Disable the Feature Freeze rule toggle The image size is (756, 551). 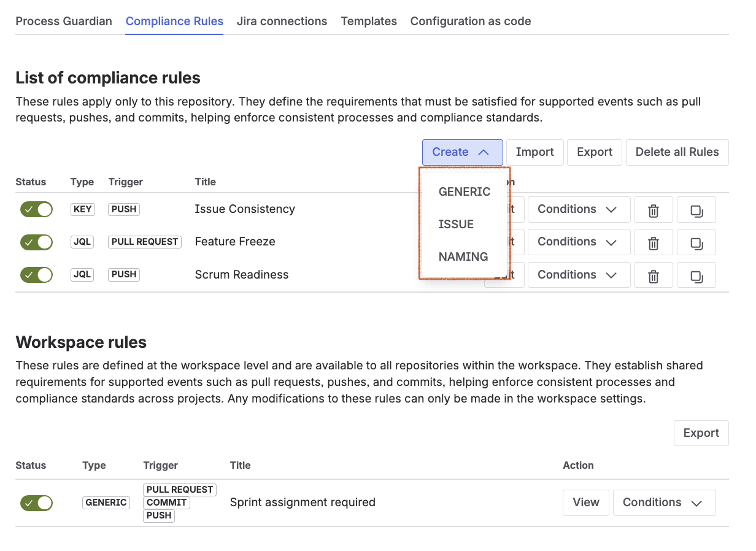[x=36, y=242]
